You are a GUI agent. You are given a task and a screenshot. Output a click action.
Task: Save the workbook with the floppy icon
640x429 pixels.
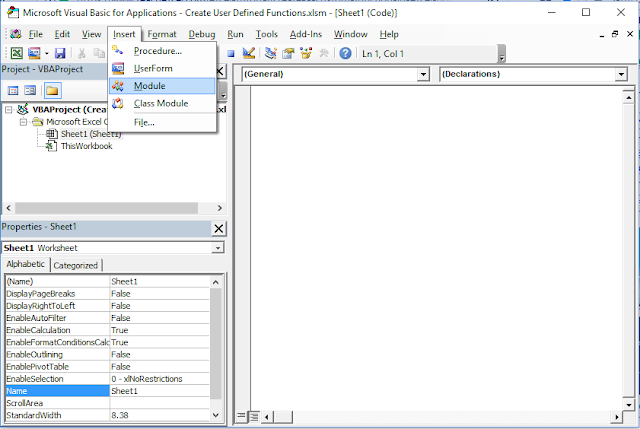click(x=60, y=53)
